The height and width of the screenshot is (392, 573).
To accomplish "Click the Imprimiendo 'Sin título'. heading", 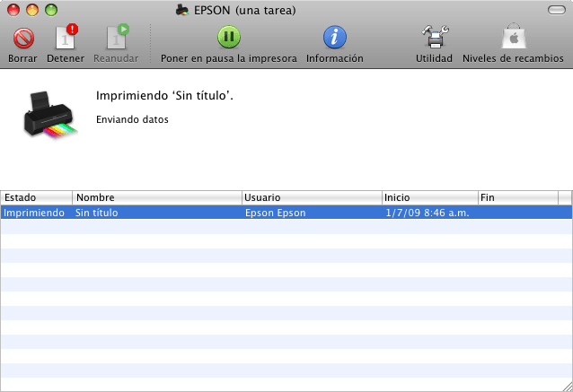I will pos(164,96).
